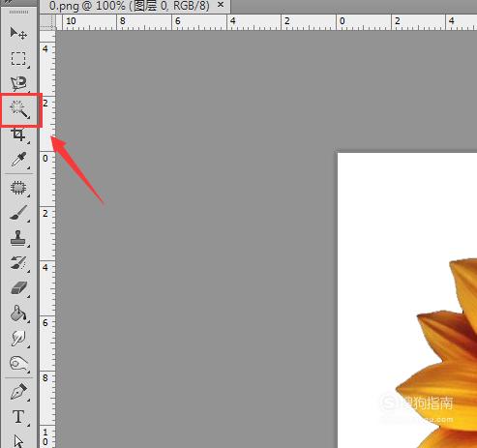Click the ruler origin corner box
Screen dimensions: 477x448
point(47,22)
